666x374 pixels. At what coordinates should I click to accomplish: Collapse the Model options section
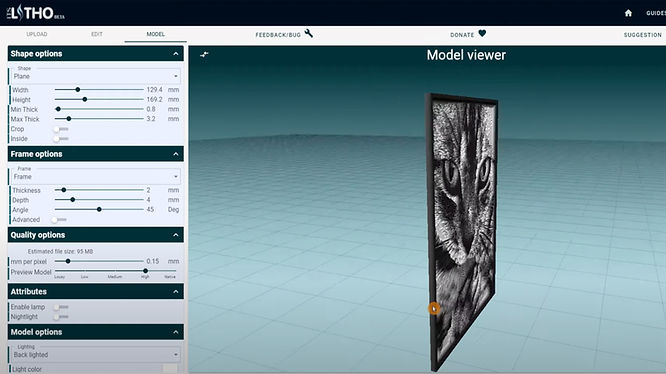pos(175,332)
